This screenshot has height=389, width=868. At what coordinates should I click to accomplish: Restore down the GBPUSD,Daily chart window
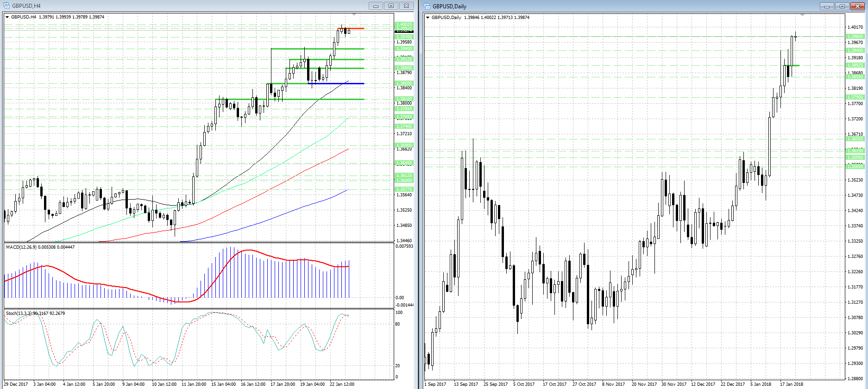pos(842,6)
